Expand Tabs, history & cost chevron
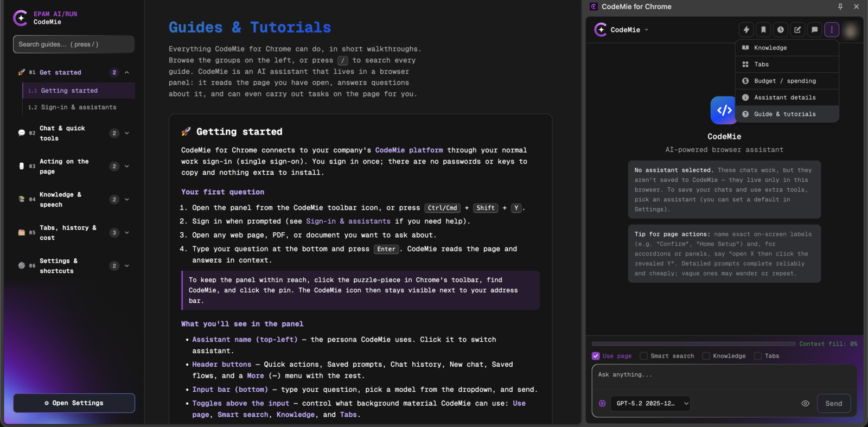Viewport: 868px width, 427px height. point(127,232)
